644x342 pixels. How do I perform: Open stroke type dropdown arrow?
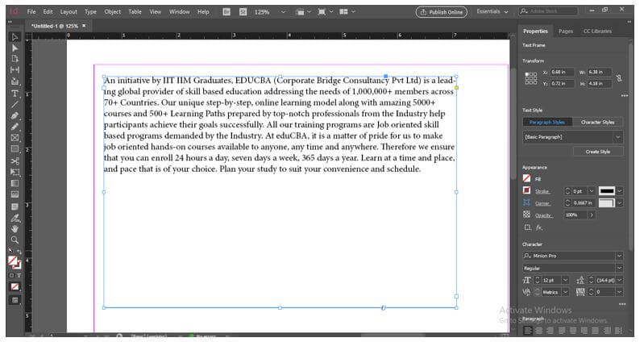click(619, 191)
